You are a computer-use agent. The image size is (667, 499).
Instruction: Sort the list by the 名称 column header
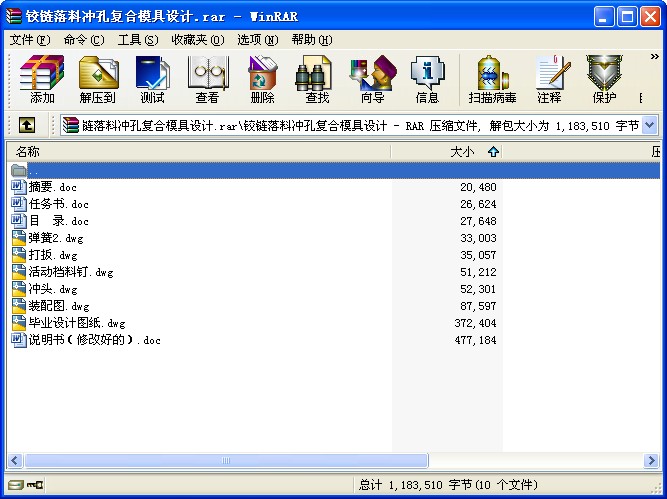pyautogui.click(x=199, y=151)
